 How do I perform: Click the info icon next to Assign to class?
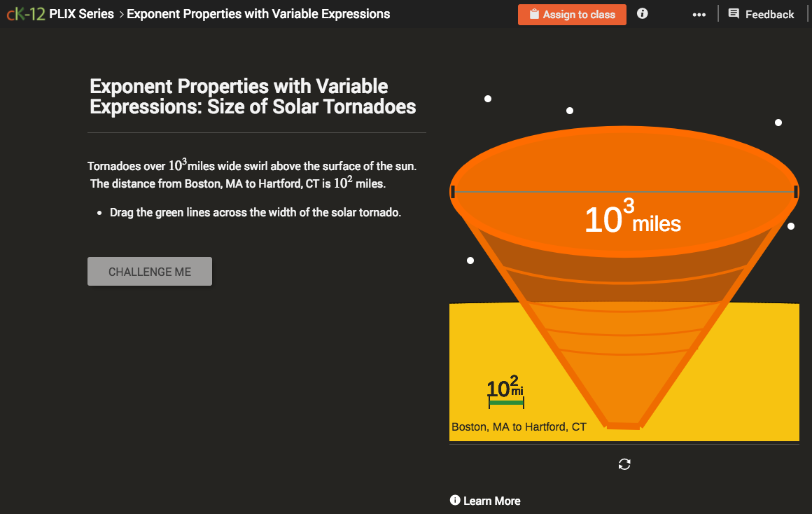point(642,13)
